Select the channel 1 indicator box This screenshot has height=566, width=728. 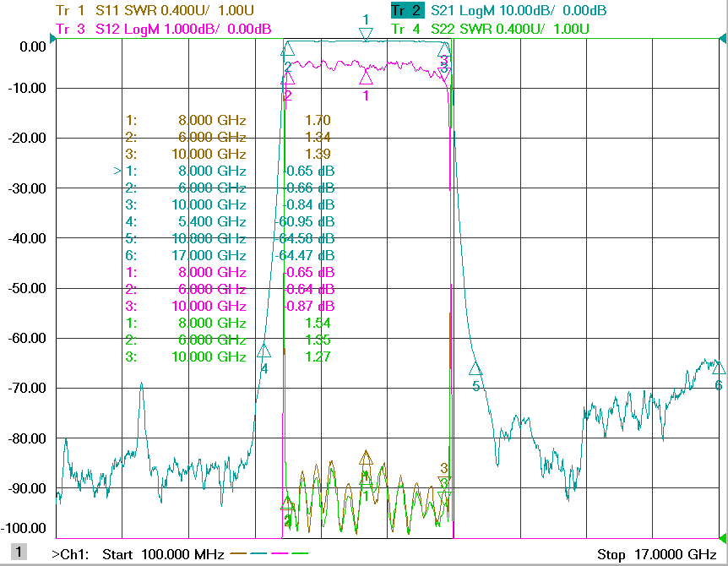coord(19,552)
